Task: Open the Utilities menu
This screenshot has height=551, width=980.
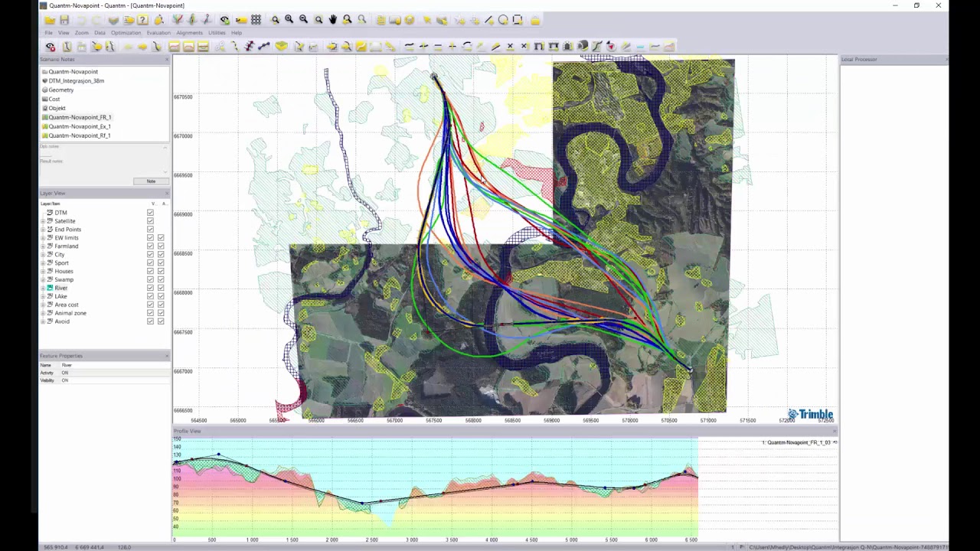Action: pos(217,33)
